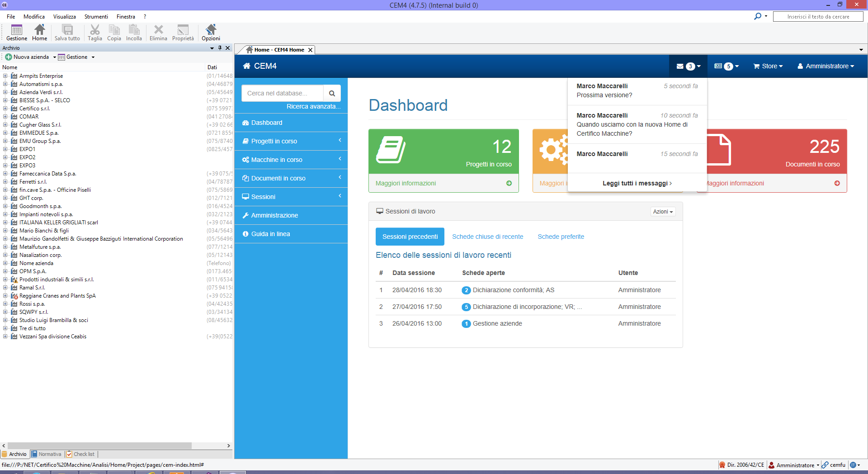Click the Gestione toolbar icon
Viewport: 868px width, 474px height.
(x=17, y=33)
